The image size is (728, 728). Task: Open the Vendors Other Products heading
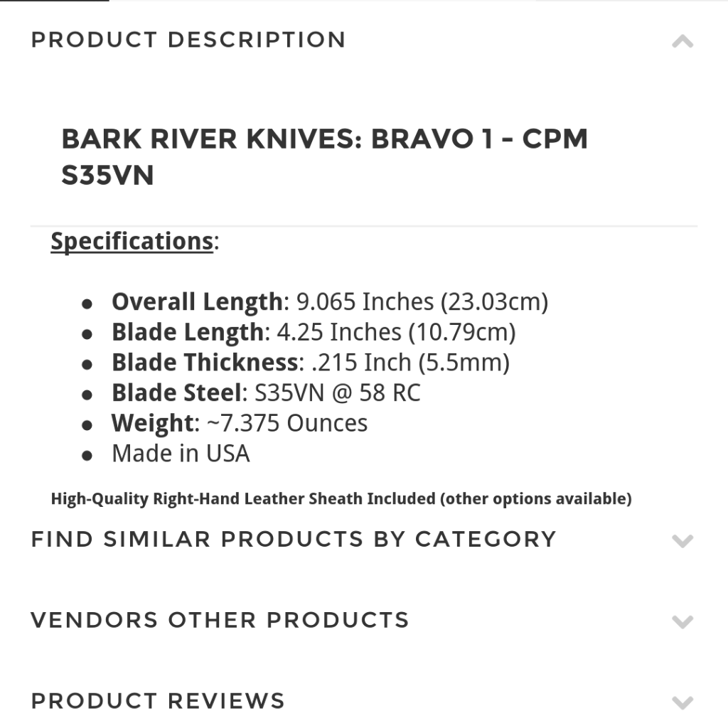pyautogui.click(x=220, y=620)
